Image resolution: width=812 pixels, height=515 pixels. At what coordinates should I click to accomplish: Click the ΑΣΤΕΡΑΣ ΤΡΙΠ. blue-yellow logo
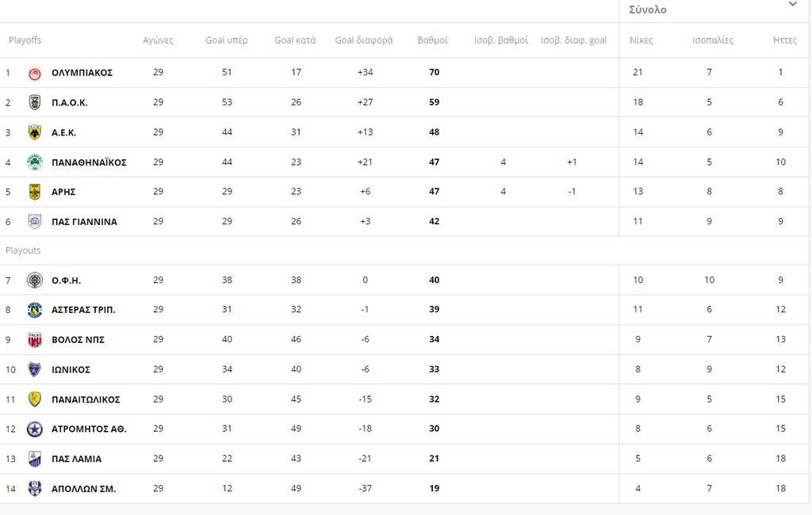pos(35,310)
